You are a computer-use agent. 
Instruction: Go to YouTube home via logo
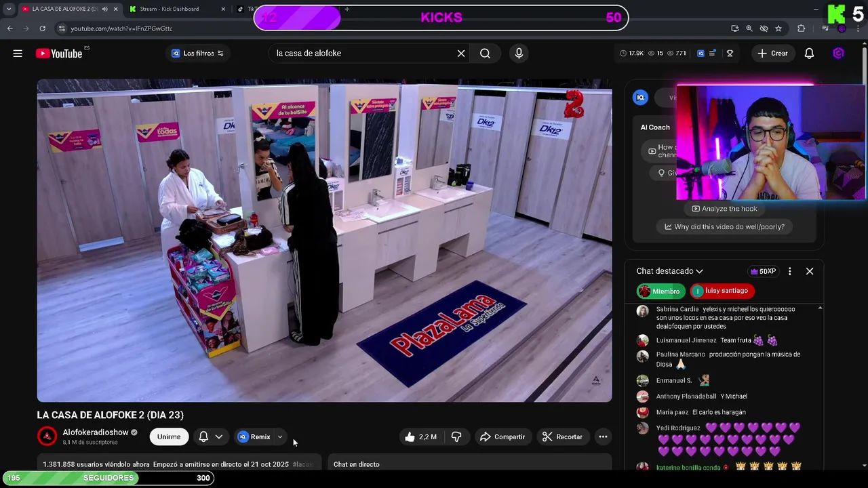click(x=59, y=54)
